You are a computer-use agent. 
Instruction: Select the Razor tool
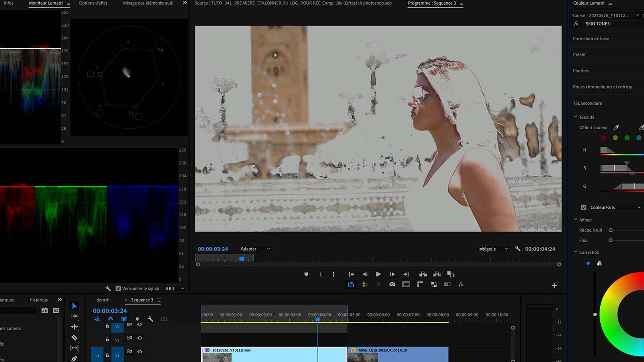click(74, 337)
